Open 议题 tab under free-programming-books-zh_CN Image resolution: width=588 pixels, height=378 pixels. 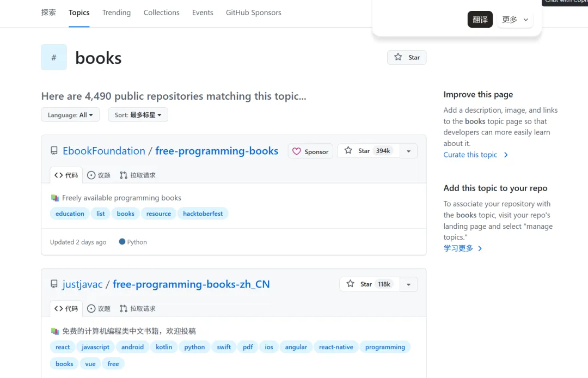click(99, 309)
